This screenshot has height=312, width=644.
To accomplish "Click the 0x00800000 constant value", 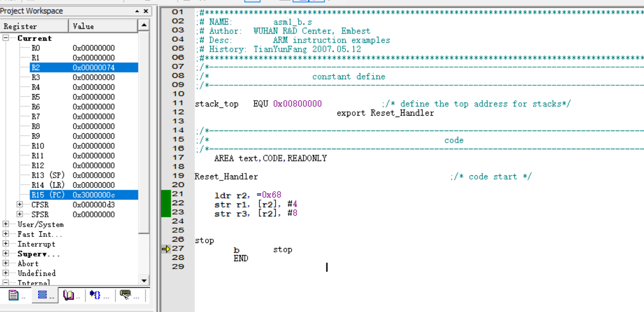I will pyautogui.click(x=297, y=104).
